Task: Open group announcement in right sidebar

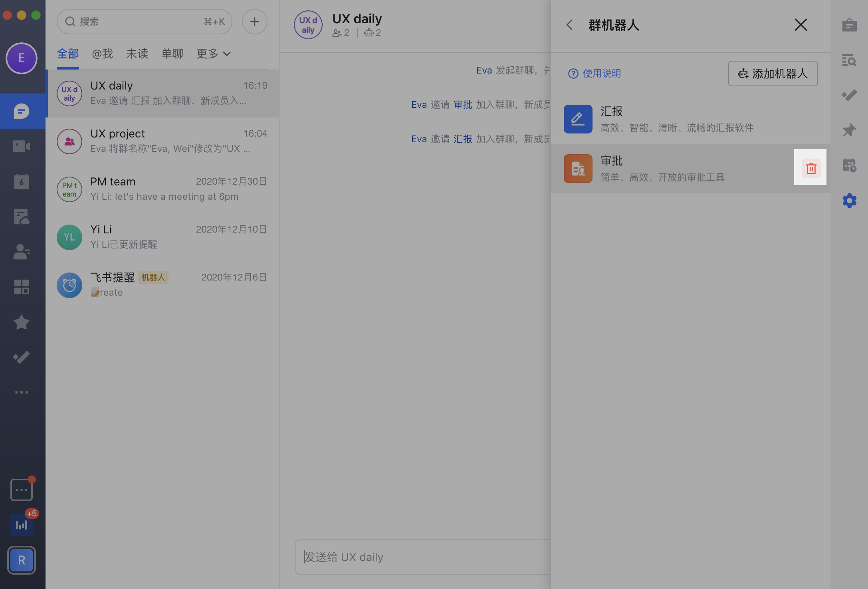Action: click(x=850, y=25)
